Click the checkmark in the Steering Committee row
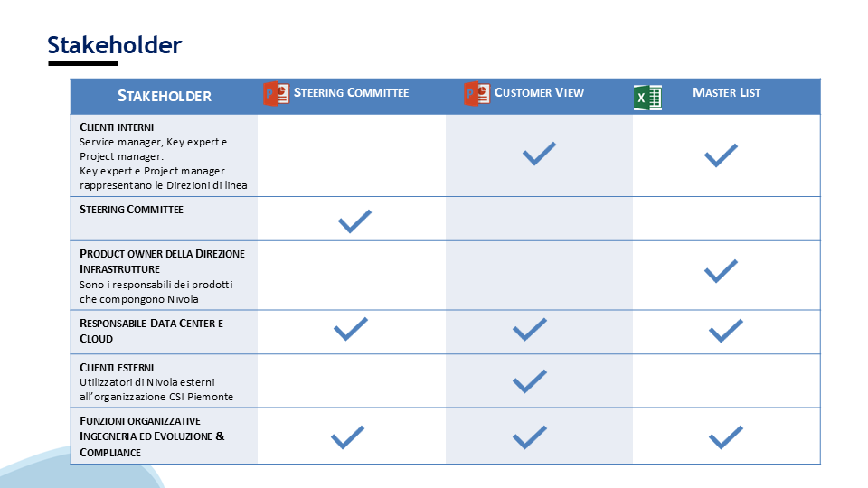This screenshot has width=868, height=488. tap(354, 221)
